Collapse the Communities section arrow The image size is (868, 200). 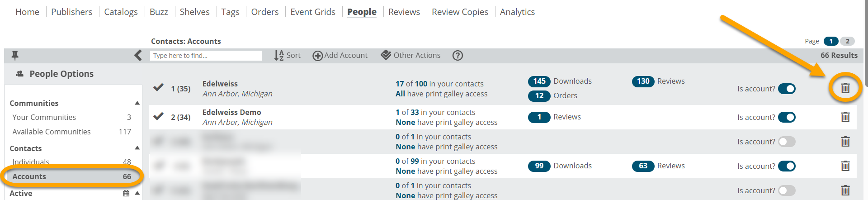(137, 103)
